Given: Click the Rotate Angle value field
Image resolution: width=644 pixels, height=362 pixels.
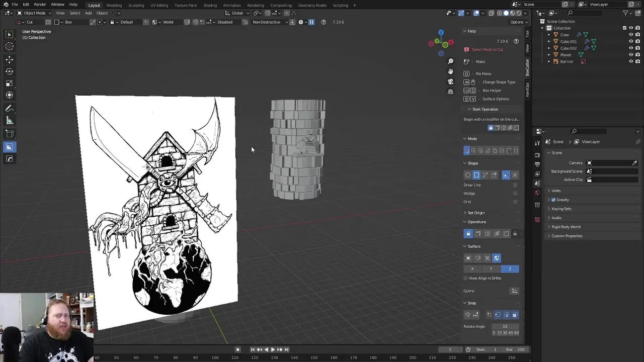Looking at the screenshot, I should point(505,326).
